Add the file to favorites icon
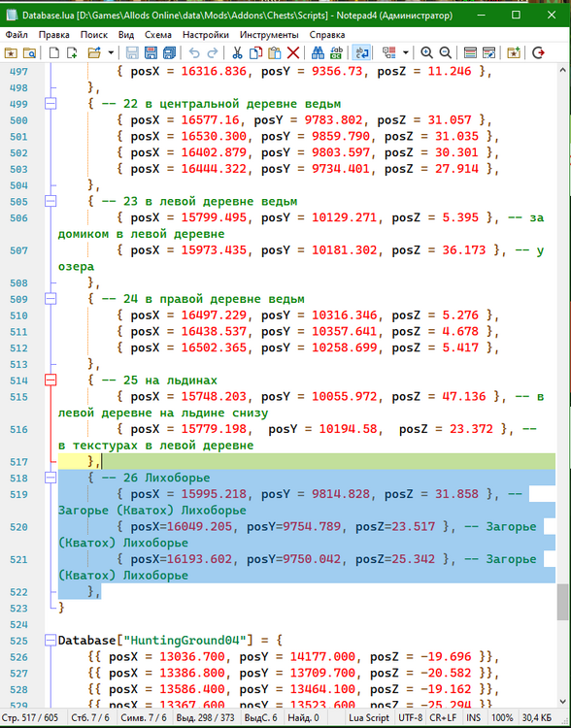Screen dimensions: 571x728 (514, 53)
